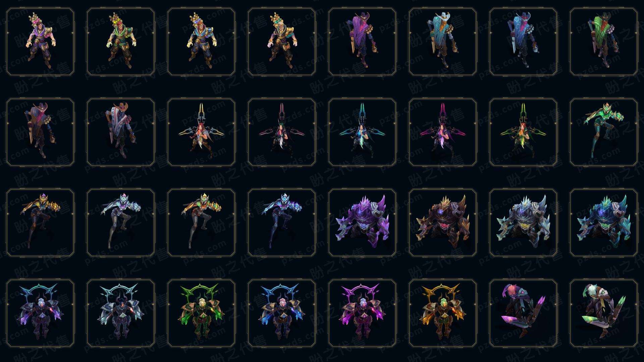This screenshot has width=644, height=362.
Task: Choose the green-cloaked cowboy skin tile
Action: (x=604, y=42)
